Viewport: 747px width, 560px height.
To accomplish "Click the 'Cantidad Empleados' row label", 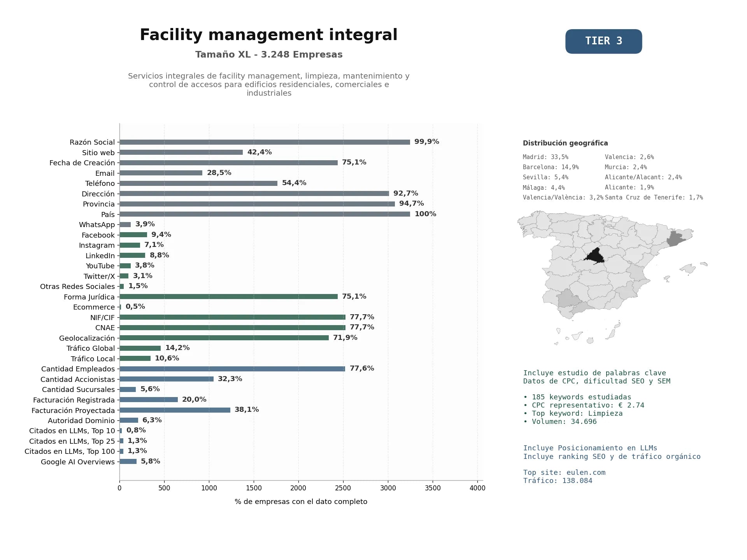I will coord(78,369).
